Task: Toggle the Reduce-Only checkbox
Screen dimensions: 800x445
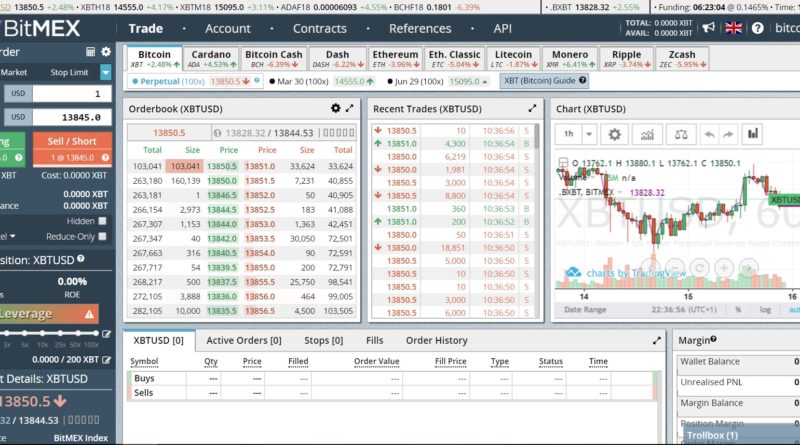Action: [x=102, y=236]
